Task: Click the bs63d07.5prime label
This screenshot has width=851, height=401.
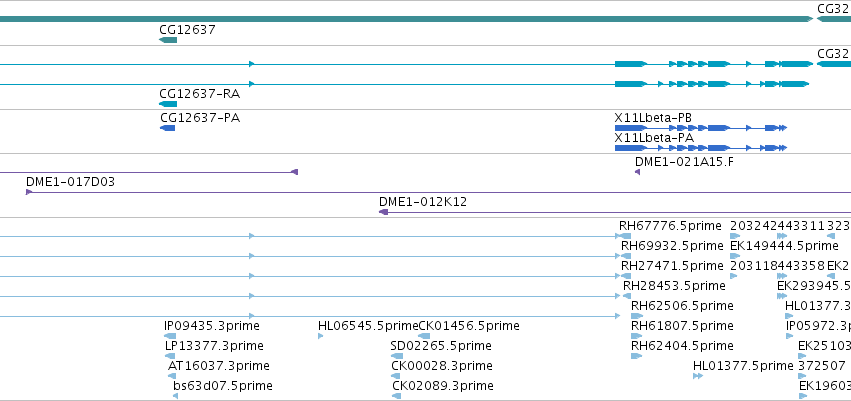Action: point(223,386)
